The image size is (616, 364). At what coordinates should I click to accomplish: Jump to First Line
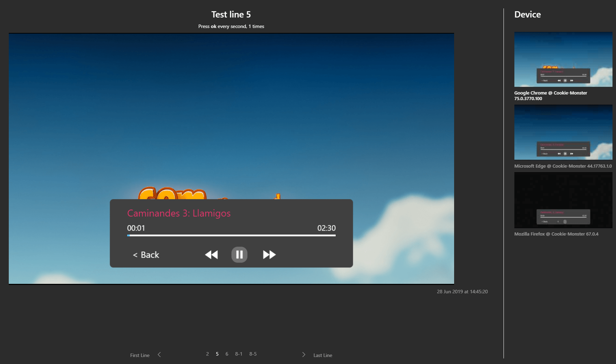click(x=139, y=355)
